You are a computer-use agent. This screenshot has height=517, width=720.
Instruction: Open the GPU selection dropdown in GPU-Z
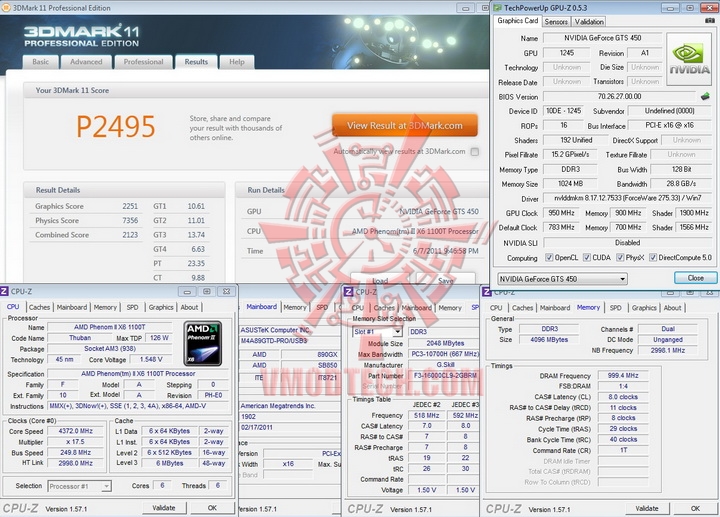click(562, 279)
